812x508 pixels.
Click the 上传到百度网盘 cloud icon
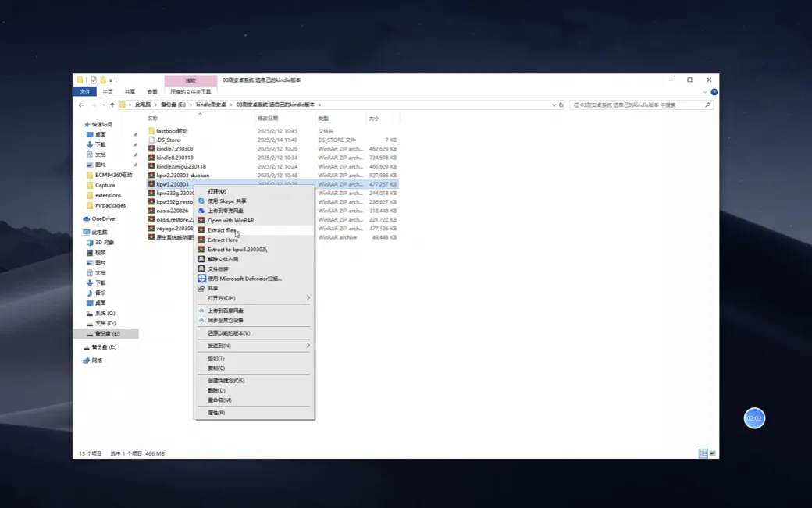201,311
